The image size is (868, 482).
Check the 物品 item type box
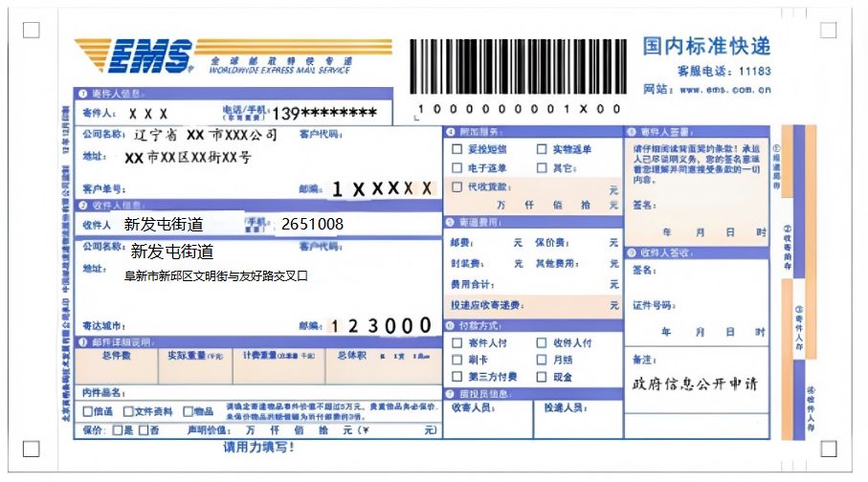[188, 411]
